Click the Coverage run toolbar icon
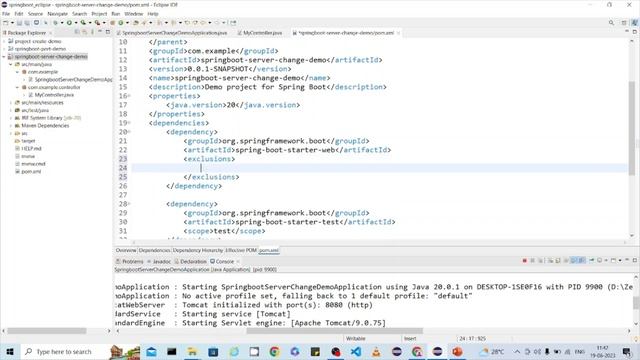Image resolution: width=640 pixels, height=360 pixels. [83, 23]
